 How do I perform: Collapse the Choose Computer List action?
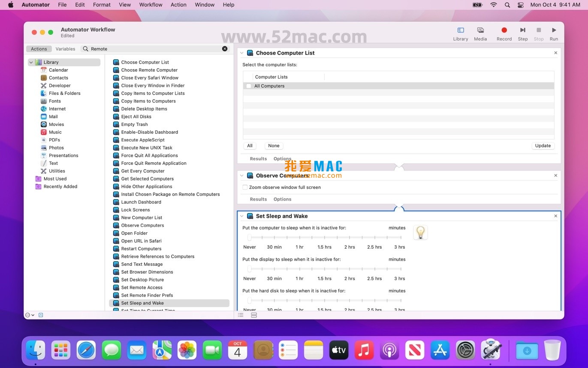tap(241, 53)
